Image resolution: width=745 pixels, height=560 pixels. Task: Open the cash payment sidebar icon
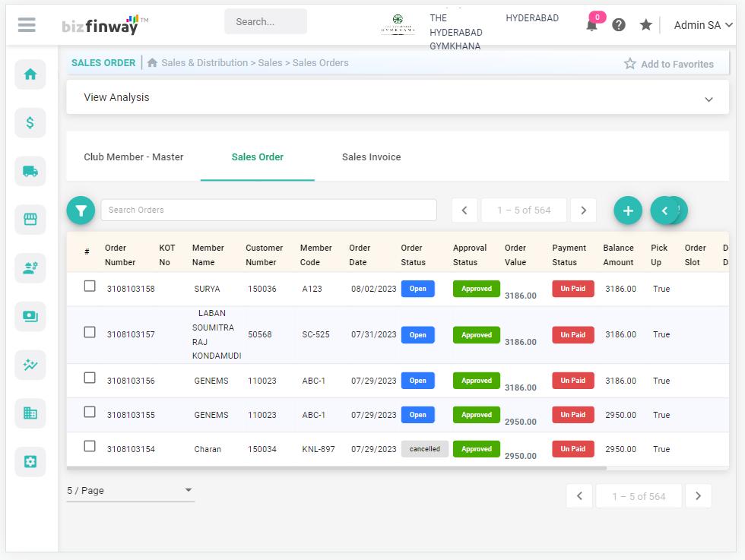click(30, 316)
